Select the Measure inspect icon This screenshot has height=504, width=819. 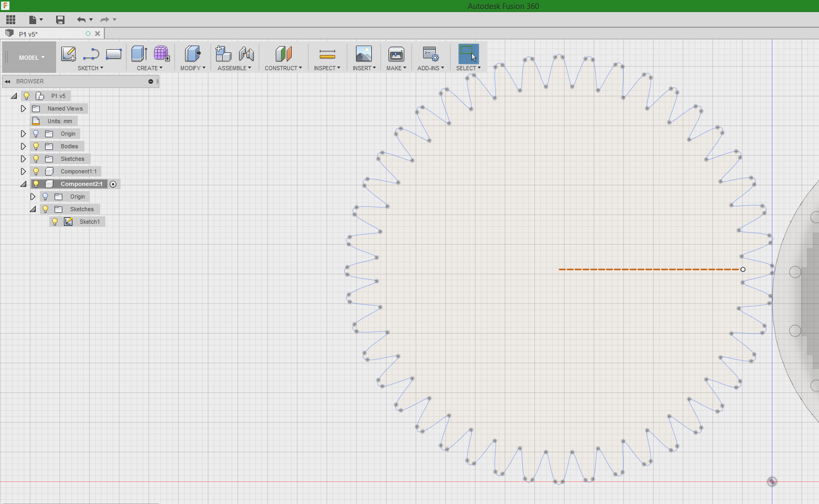coord(327,54)
